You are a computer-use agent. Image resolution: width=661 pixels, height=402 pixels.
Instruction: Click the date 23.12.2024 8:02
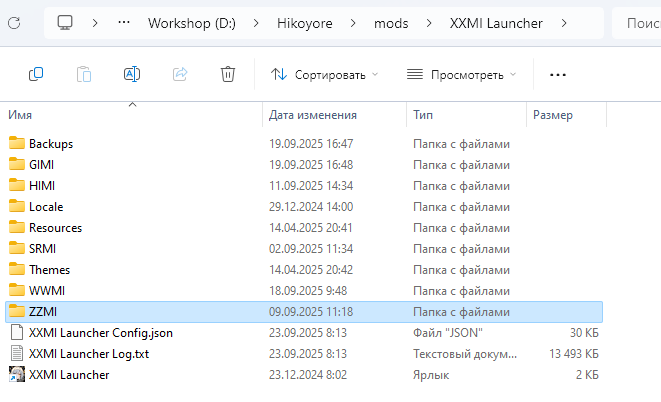tap(308, 375)
